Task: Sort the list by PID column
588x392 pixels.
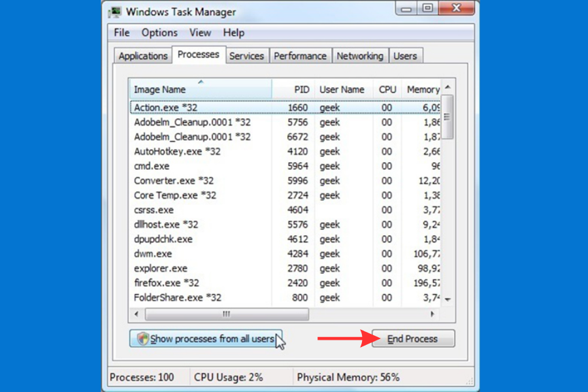Action: [x=301, y=90]
